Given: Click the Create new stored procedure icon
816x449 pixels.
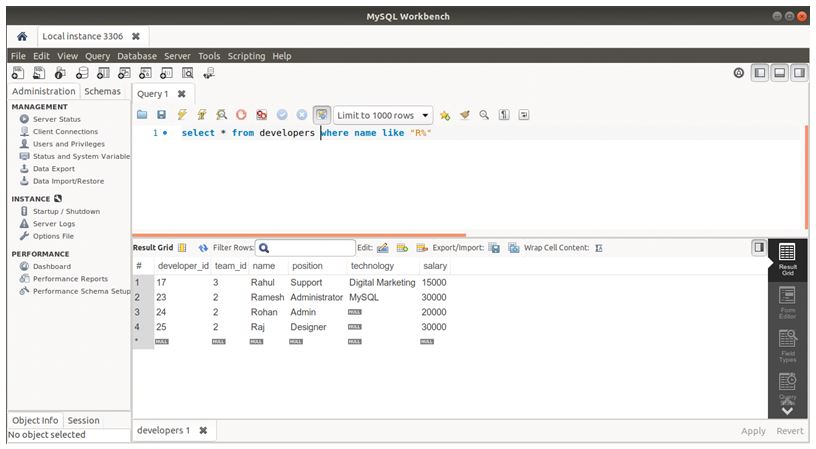Looking at the screenshot, I should 145,73.
